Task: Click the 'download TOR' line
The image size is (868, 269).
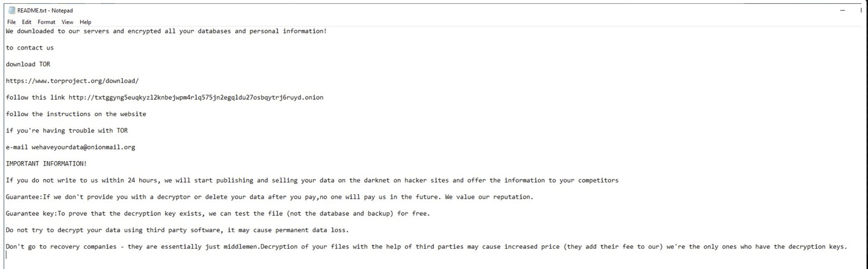Action: (x=28, y=64)
